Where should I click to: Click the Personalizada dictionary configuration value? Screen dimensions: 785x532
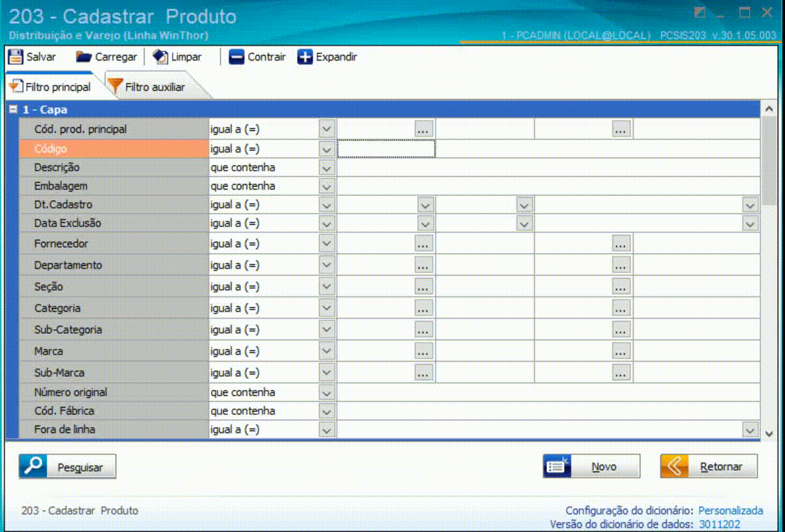point(730,510)
